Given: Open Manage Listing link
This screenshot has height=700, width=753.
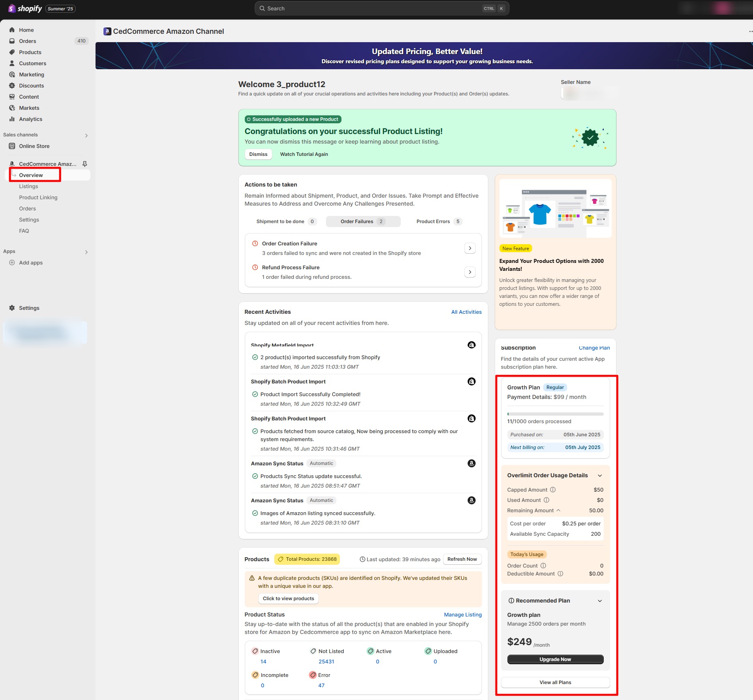Looking at the screenshot, I should tap(462, 614).
